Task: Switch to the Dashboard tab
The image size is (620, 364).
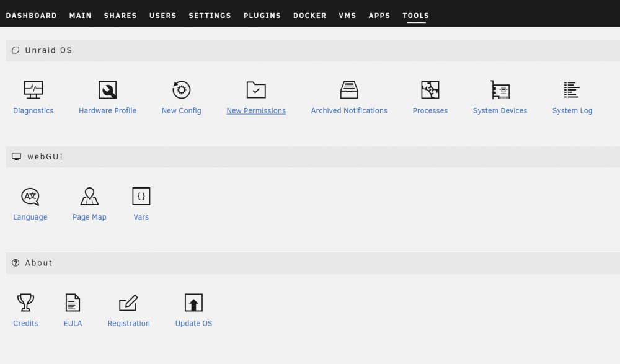Action: coord(31,16)
